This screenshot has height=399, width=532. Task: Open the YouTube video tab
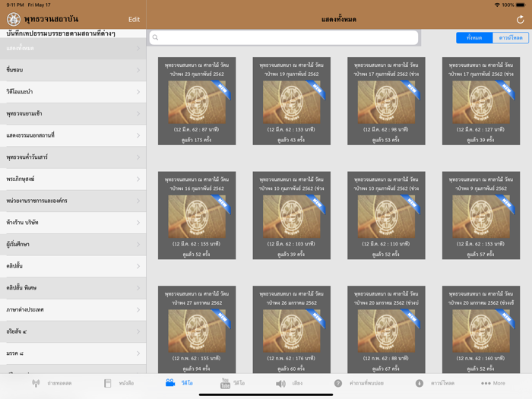[x=225, y=383]
